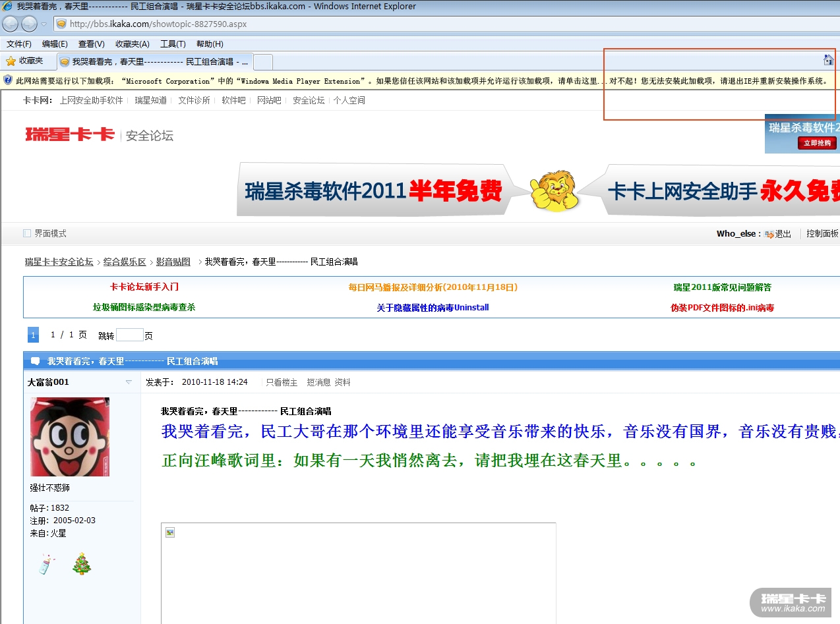This screenshot has width=840, height=624.
Task: Go to 瑞星卡卡安全论坛 breadcrumb
Action: pos(59,262)
